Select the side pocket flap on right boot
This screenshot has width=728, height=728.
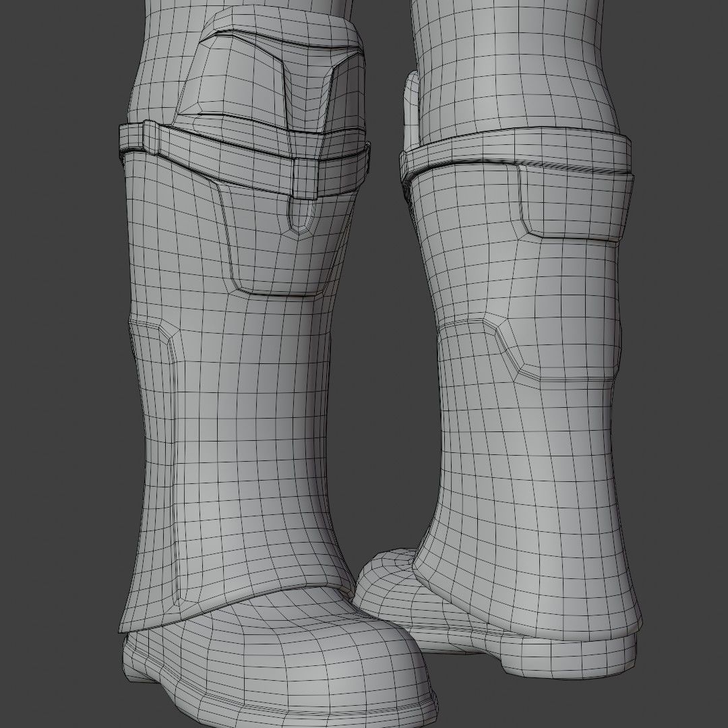[576, 202]
